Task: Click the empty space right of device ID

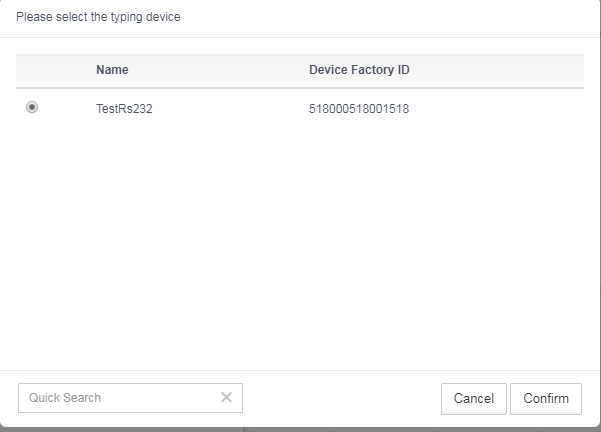Action: (x=497, y=109)
